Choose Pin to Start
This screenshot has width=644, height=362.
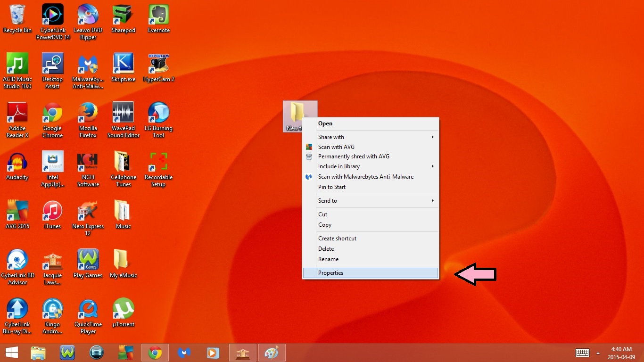pyautogui.click(x=371, y=187)
